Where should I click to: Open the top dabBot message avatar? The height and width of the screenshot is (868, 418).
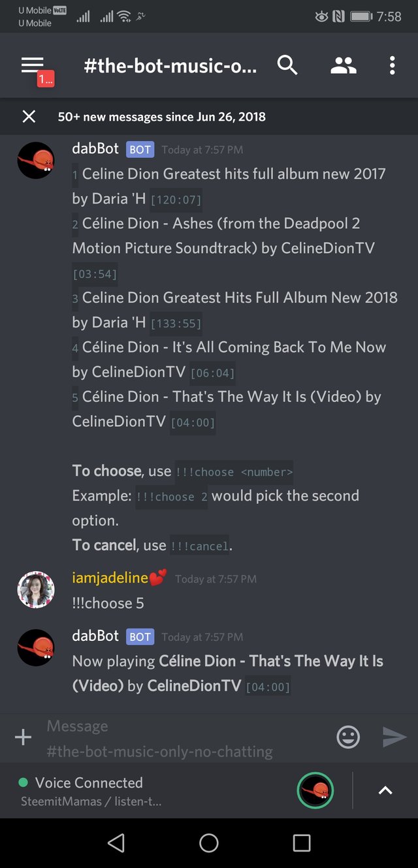click(x=35, y=161)
